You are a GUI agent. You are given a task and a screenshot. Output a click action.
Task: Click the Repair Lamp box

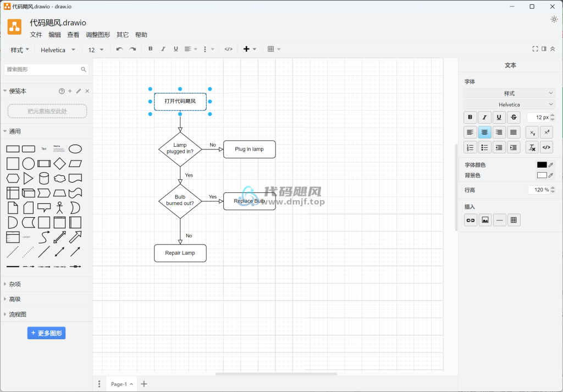tap(180, 253)
